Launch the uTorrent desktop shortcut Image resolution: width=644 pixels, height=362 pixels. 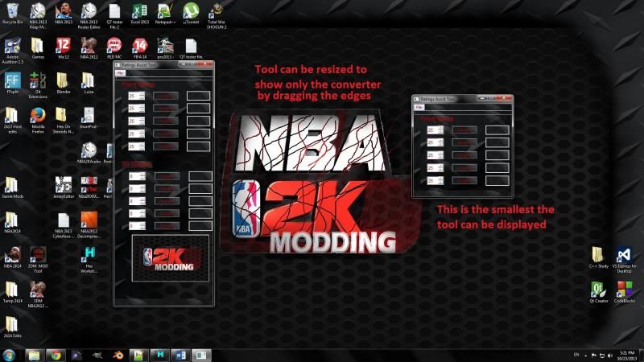tap(191, 14)
